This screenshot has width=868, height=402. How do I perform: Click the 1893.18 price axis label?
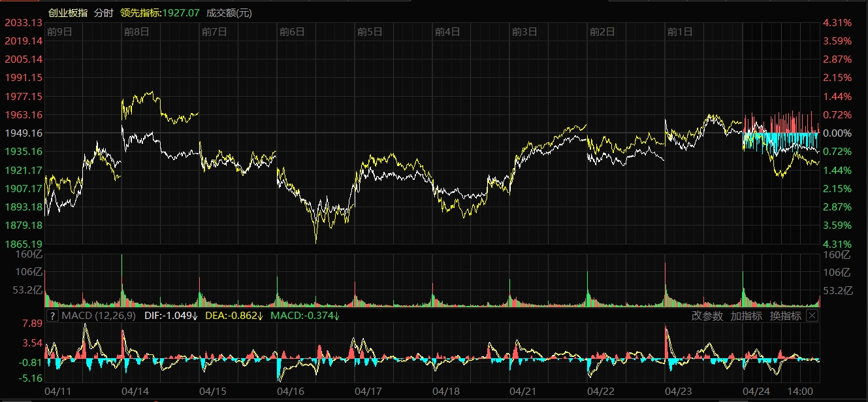point(24,207)
